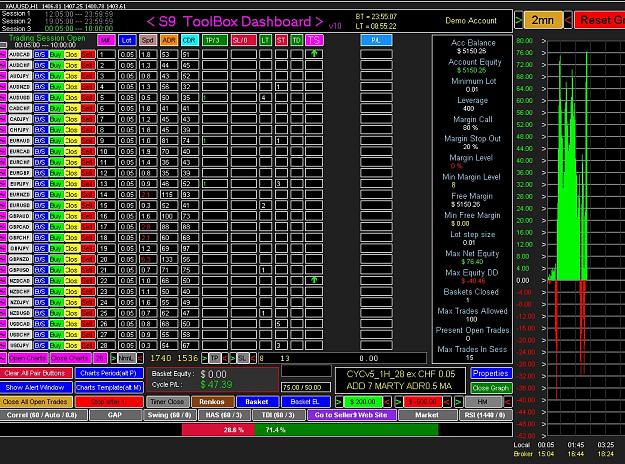Click the Open Charts button

click(x=28, y=358)
